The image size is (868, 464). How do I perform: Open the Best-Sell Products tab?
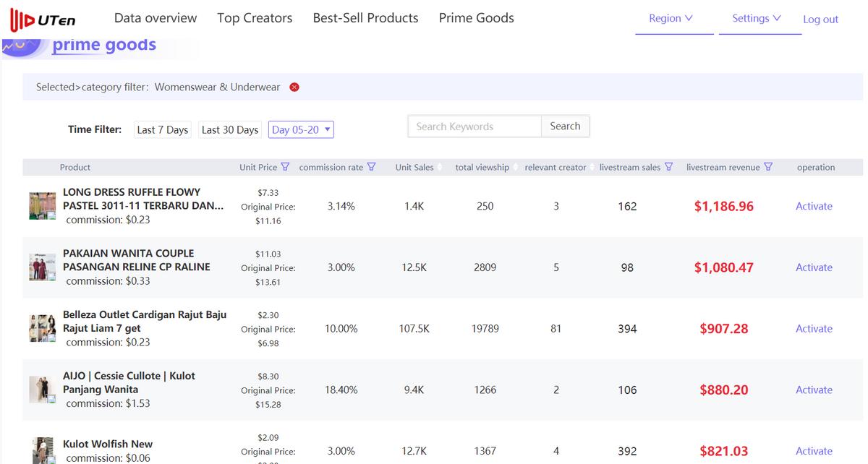[x=365, y=18]
